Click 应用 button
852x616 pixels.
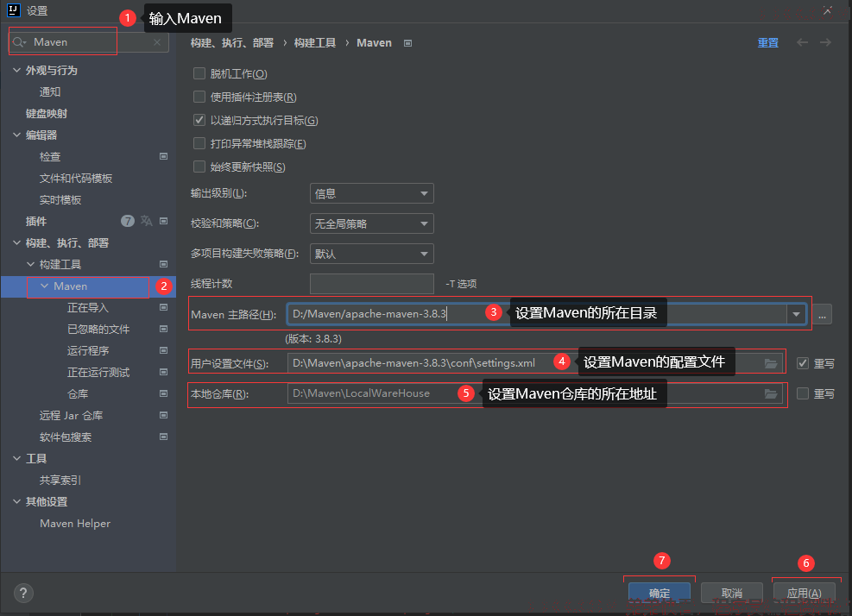805,594
